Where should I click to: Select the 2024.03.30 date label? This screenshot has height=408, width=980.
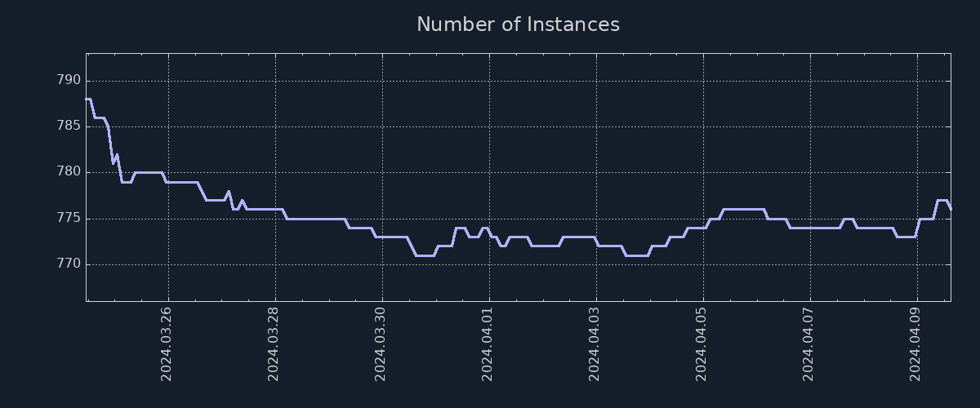tap(381, 344)
